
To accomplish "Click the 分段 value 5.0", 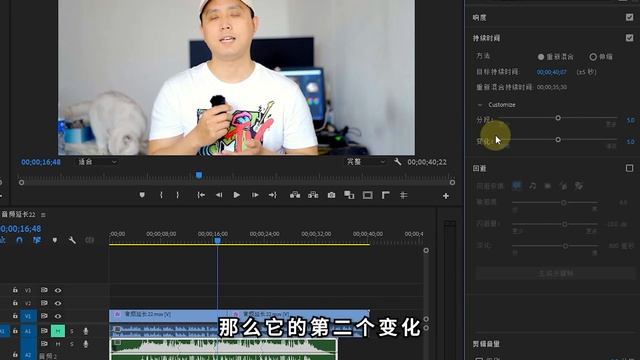I will (x=631, y=120).
